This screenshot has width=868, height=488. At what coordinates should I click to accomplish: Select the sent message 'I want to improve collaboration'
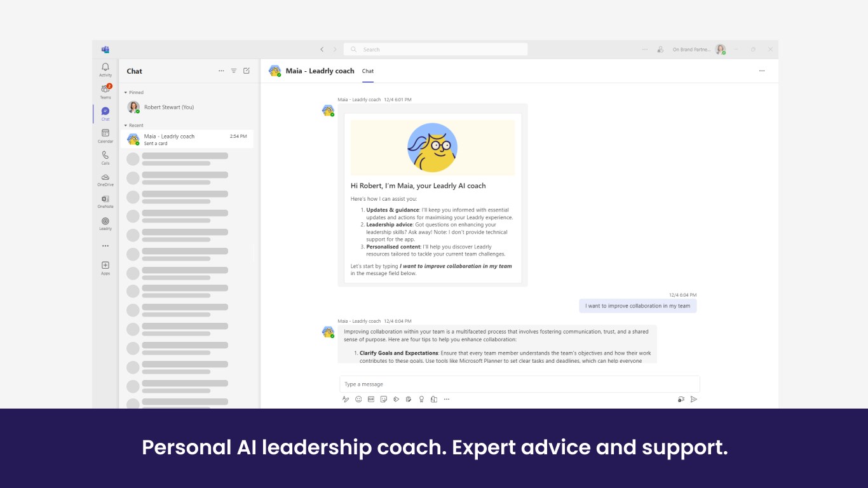coord(638,306)
